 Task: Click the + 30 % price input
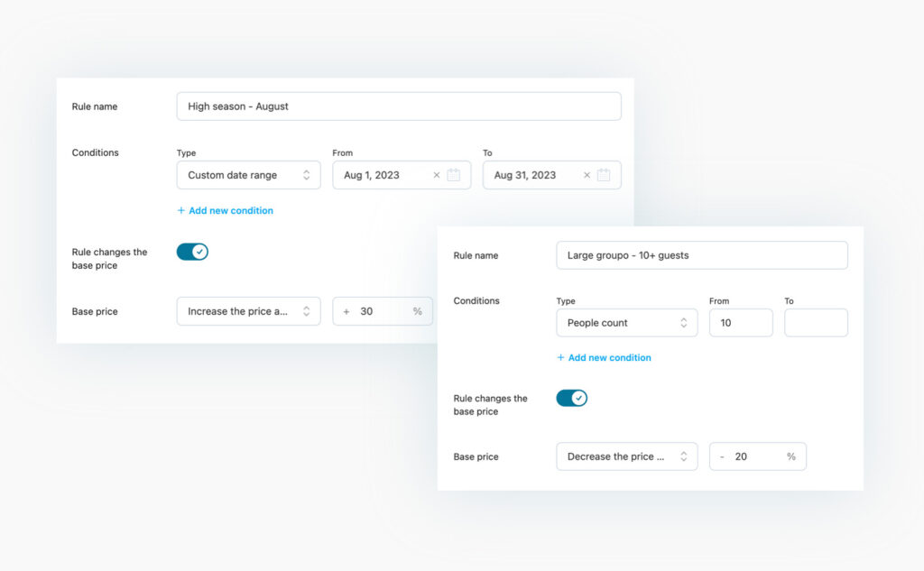click(x=382, y=311)
